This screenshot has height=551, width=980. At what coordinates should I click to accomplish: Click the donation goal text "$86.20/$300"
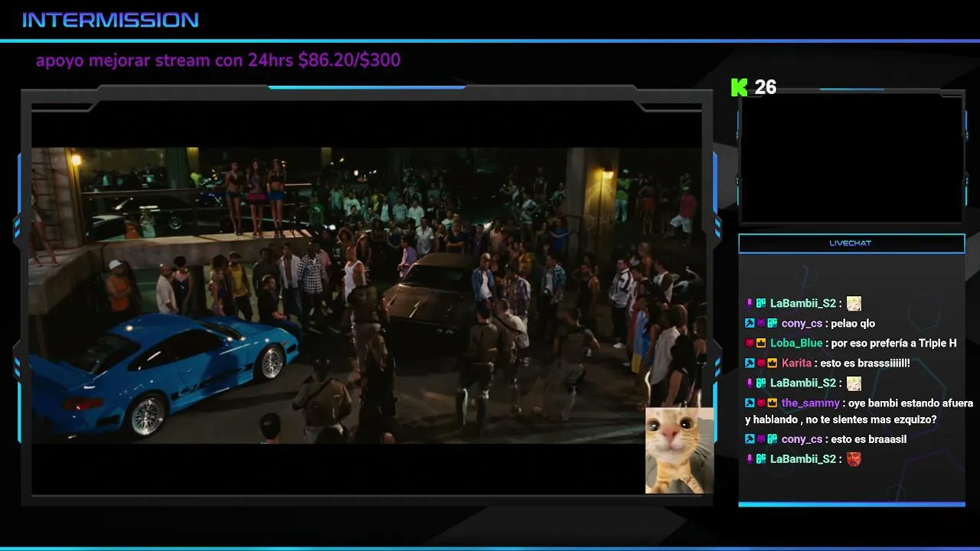click(x=349, y=60)
